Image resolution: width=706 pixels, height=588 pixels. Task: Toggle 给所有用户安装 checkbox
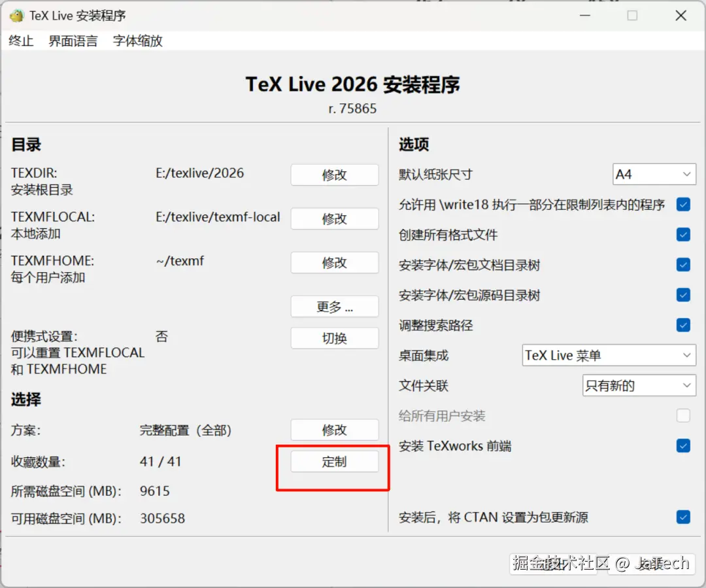click(684, 415)
